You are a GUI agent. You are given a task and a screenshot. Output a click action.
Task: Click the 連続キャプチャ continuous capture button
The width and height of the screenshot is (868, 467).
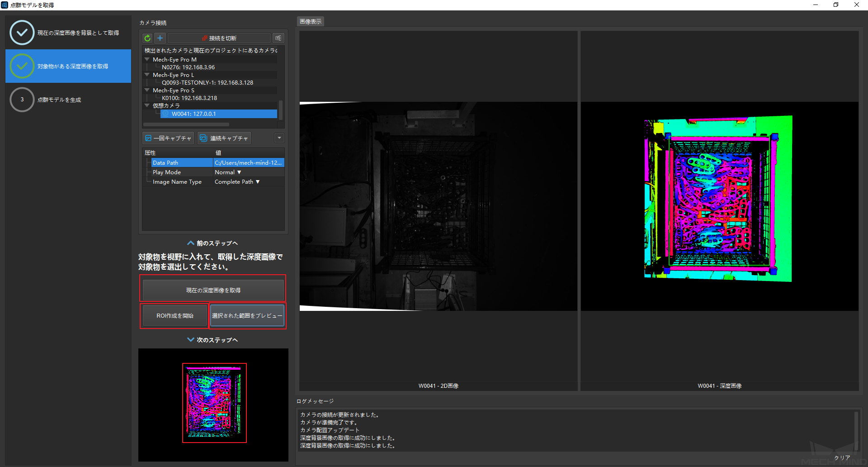[224, 138]
